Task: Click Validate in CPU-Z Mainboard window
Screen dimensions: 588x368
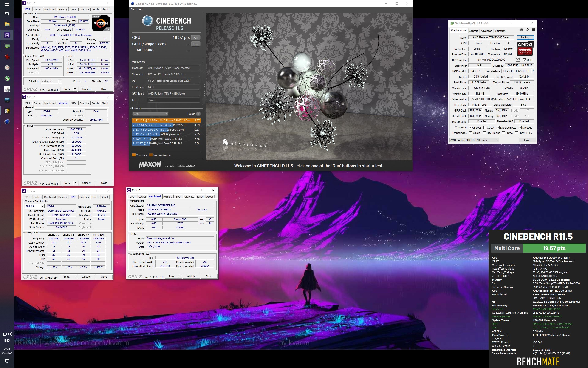Action: (191, 276)
